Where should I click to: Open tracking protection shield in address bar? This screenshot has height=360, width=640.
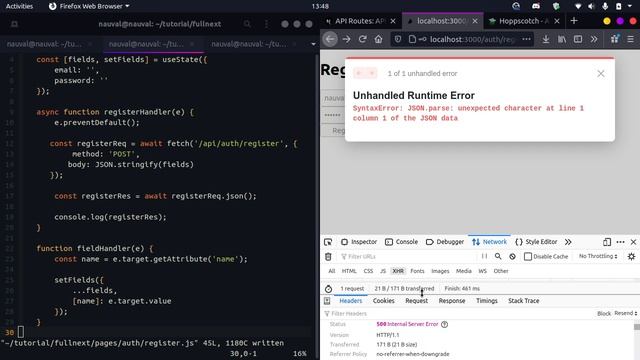pos(398,39)
